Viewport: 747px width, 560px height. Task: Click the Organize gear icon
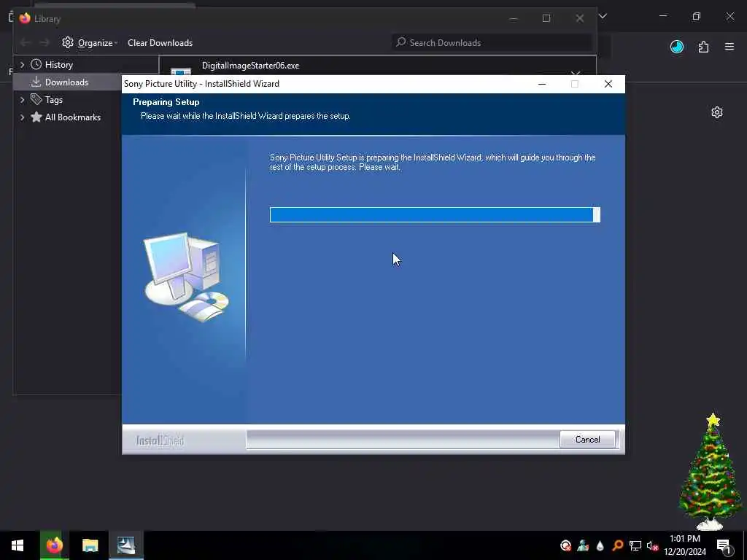tap(68, 42)
